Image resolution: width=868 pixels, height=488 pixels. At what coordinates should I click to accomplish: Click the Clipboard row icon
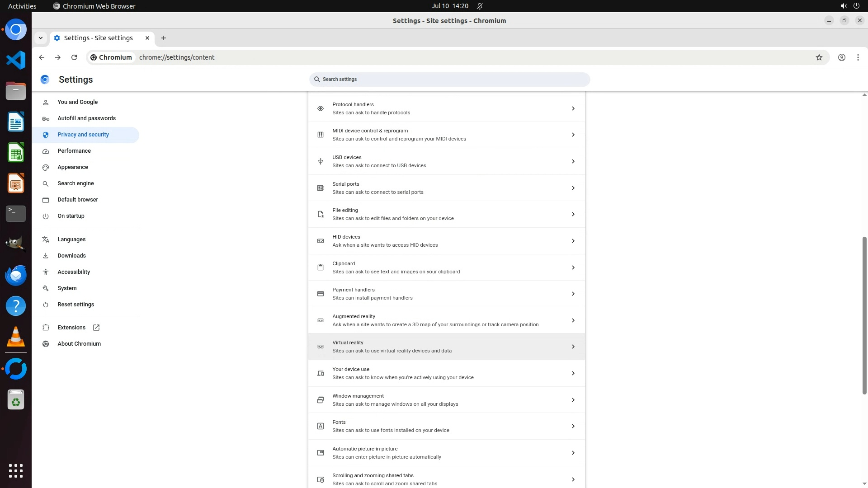pyautogui.click(x=321, y=267)
